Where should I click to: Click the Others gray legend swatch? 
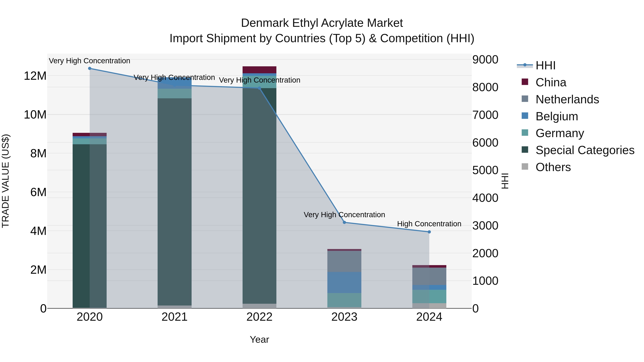(525, 167)
